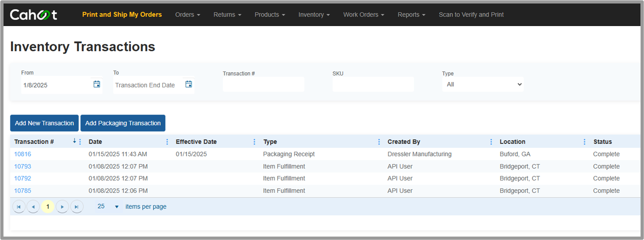
Task: Sort by Location column header
Action: tap(512, 142)
